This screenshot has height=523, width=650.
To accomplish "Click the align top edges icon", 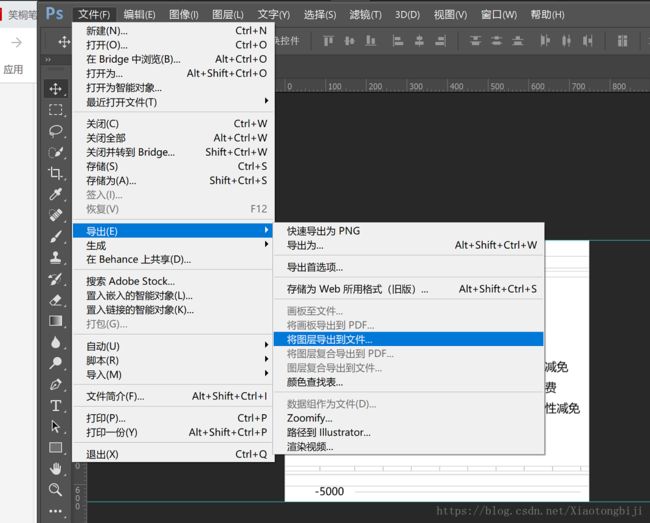I will (328, 41).
